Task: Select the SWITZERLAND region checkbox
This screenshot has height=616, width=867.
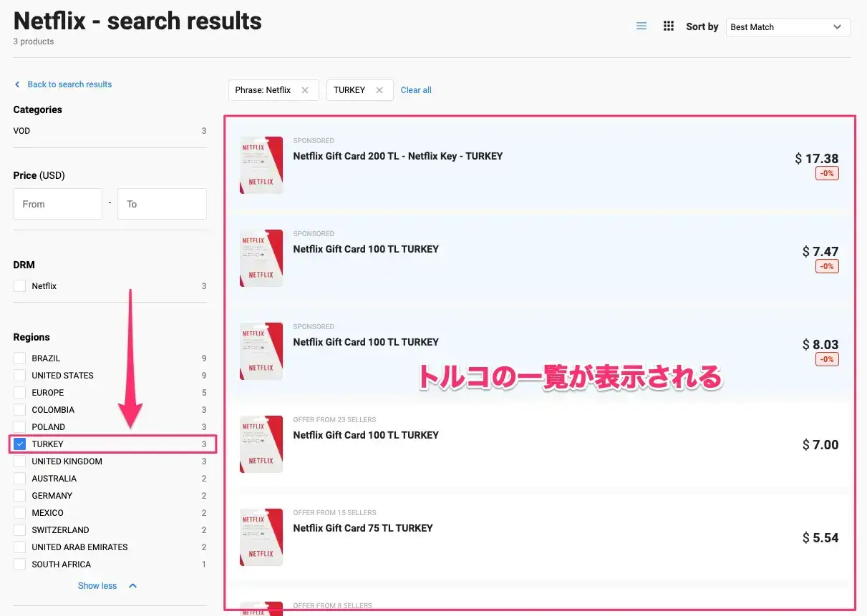Action: click(20, 530)
